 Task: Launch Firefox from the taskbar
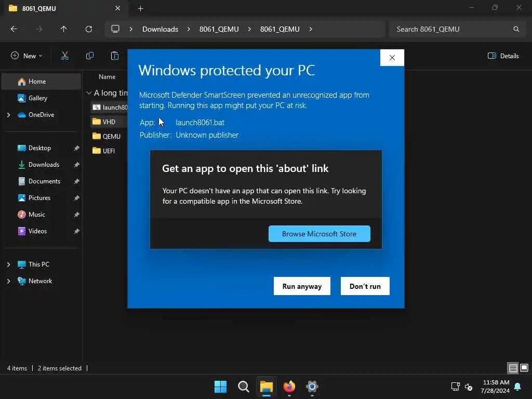(289, 387)
